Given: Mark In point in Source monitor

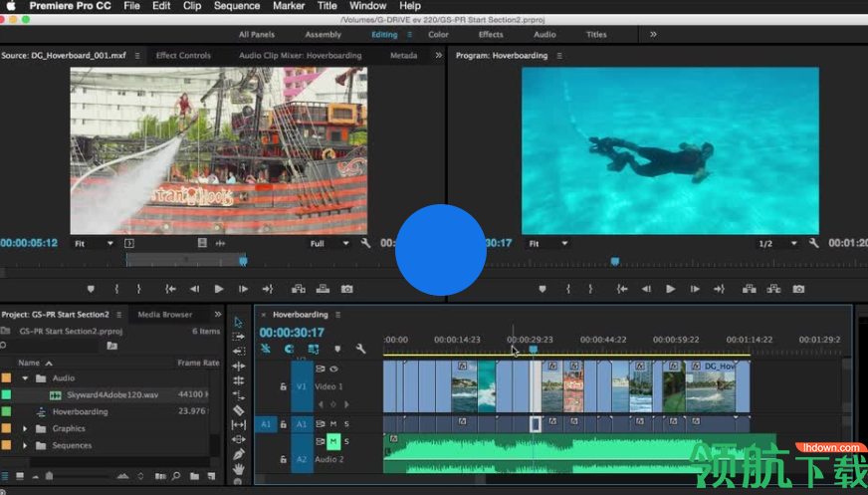Looking at the screenshot, I should click(x=116, y=289).
